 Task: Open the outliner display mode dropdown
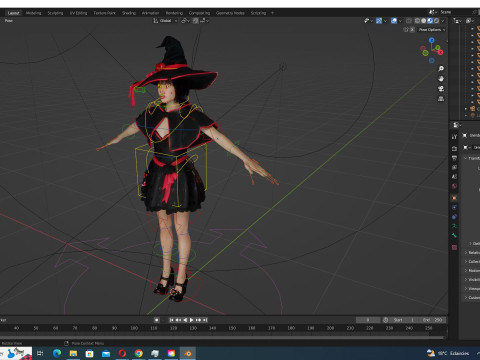click(470, 21)
